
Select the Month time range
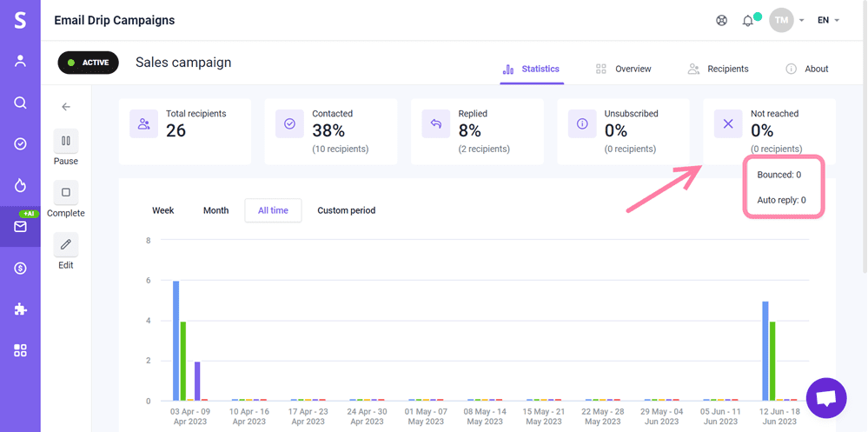pos(215,210)
